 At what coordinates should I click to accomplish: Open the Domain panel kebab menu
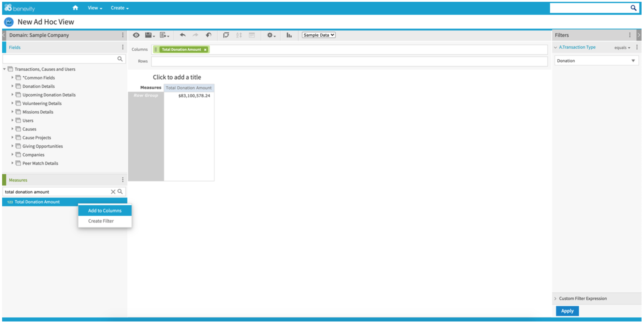click(123, 35)
